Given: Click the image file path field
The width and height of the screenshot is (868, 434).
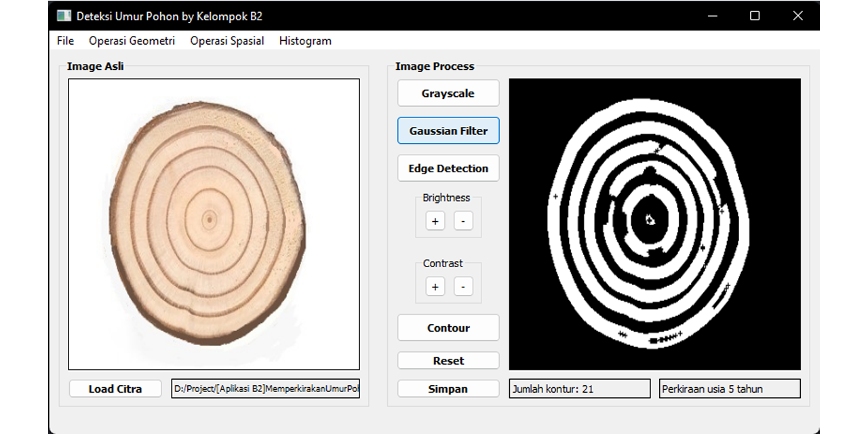Looking at the screenshot, I should pos(265,389).
